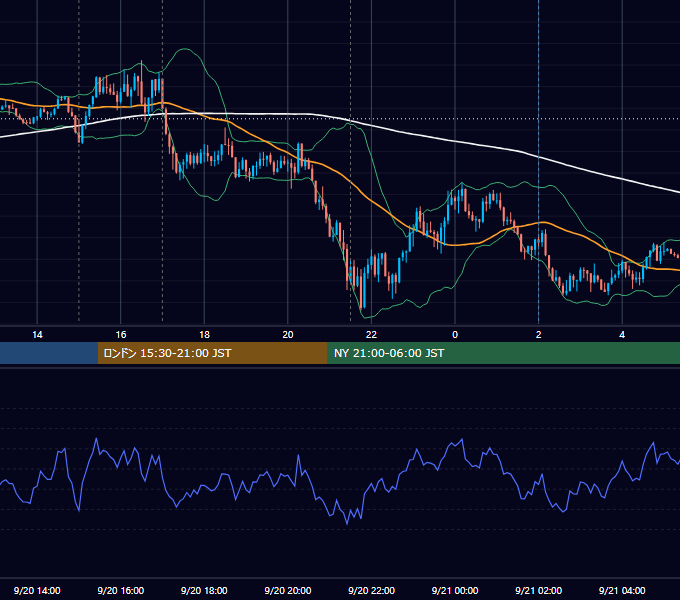
Task: Select the 20 hour label on price chart axis
Action: tap(288, 335)
